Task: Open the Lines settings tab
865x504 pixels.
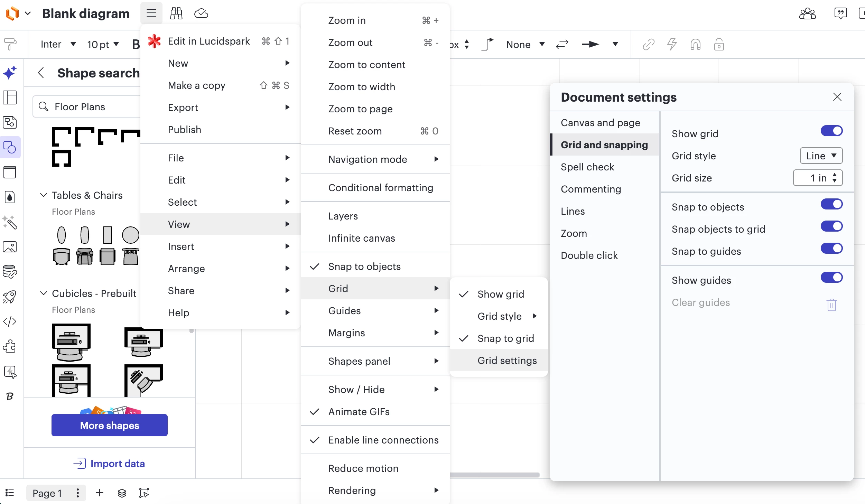Action: tap(573, 211)
